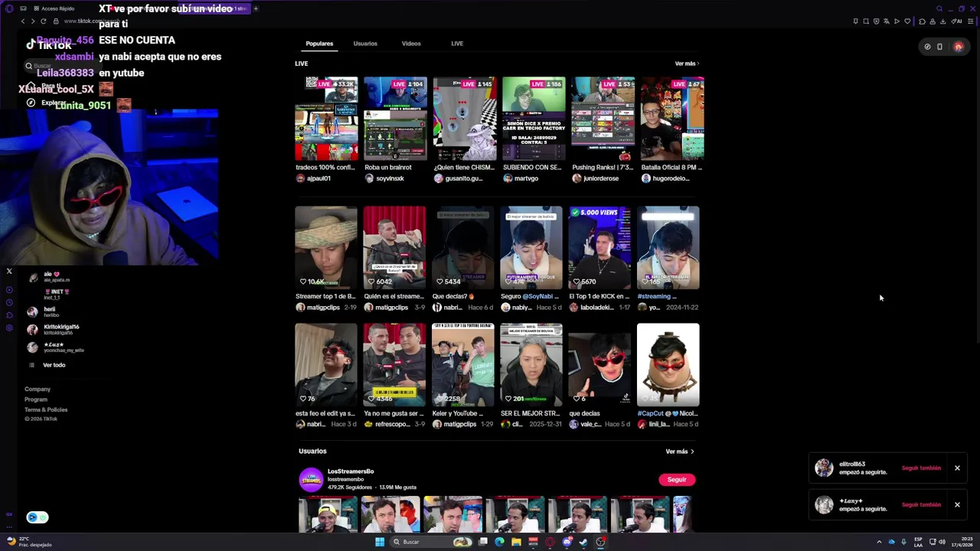
Task: Open SER EL MEJOR STR video thumbnail
Action: point(531,364)
